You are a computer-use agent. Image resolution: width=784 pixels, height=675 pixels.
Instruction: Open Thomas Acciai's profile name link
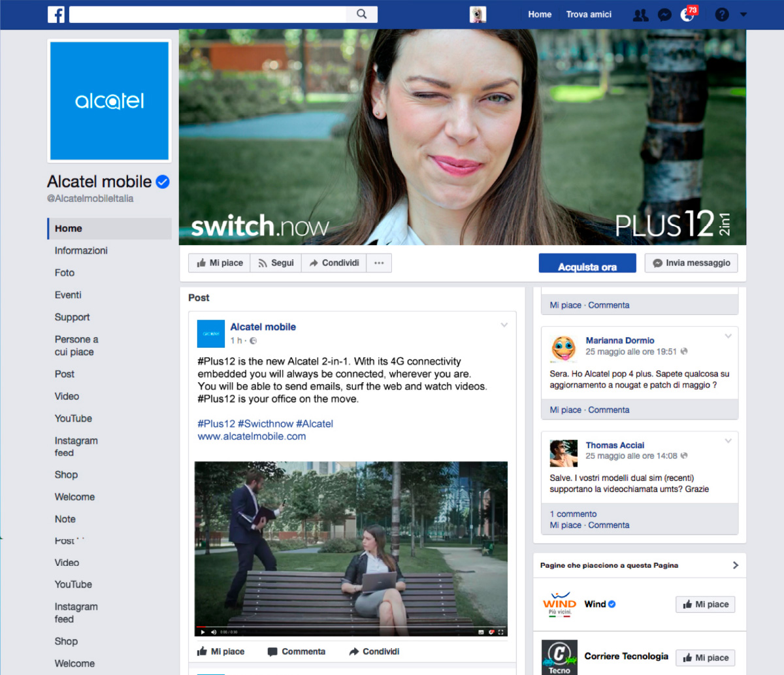615,445
